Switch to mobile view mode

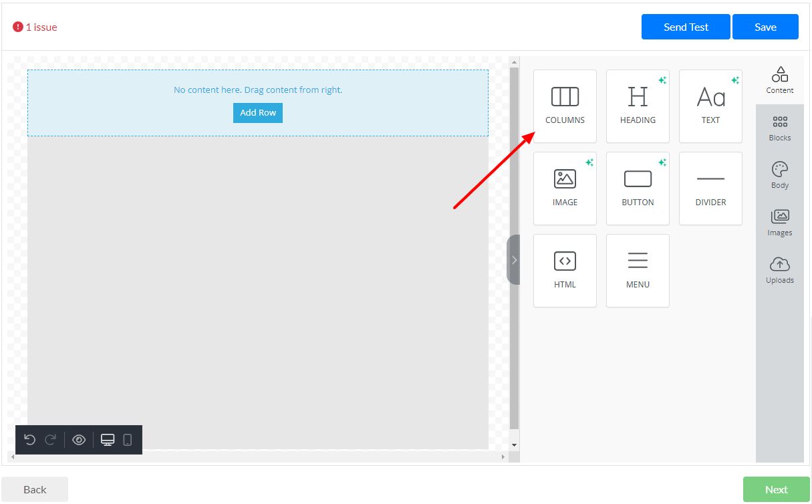[x=128, y=440]
